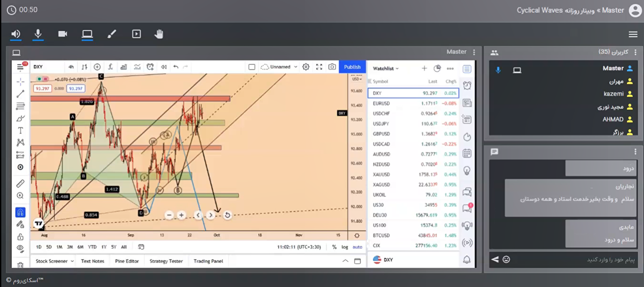
Task: Toggle log scale on chart
Action: point(345,247)
